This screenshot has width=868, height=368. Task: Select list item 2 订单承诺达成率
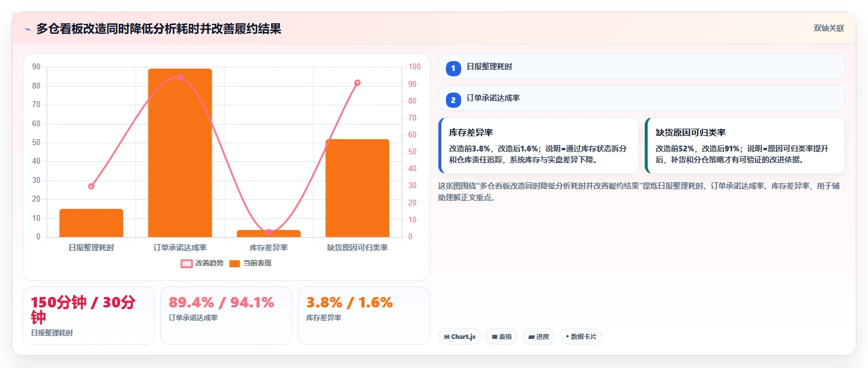641,98
